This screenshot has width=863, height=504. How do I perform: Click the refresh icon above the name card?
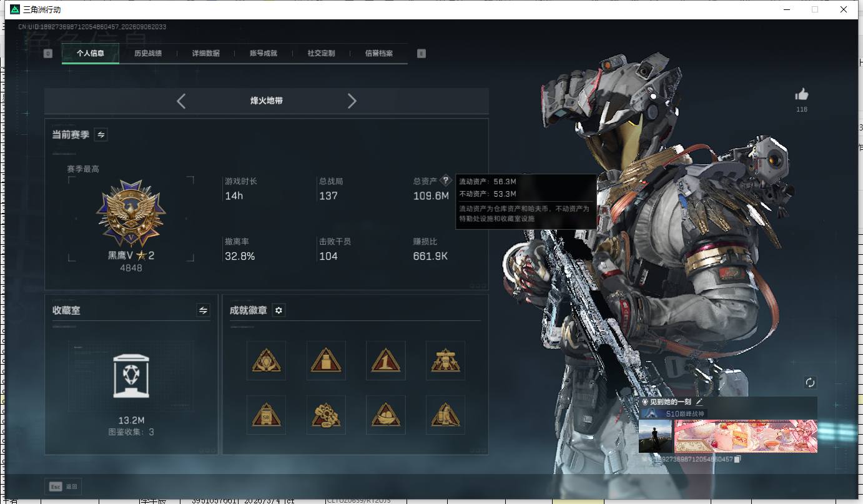pos(811,382)
